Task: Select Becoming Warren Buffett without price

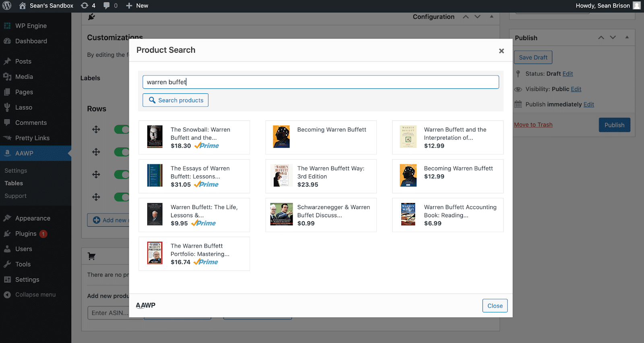Action: click(x=321, y=138)
